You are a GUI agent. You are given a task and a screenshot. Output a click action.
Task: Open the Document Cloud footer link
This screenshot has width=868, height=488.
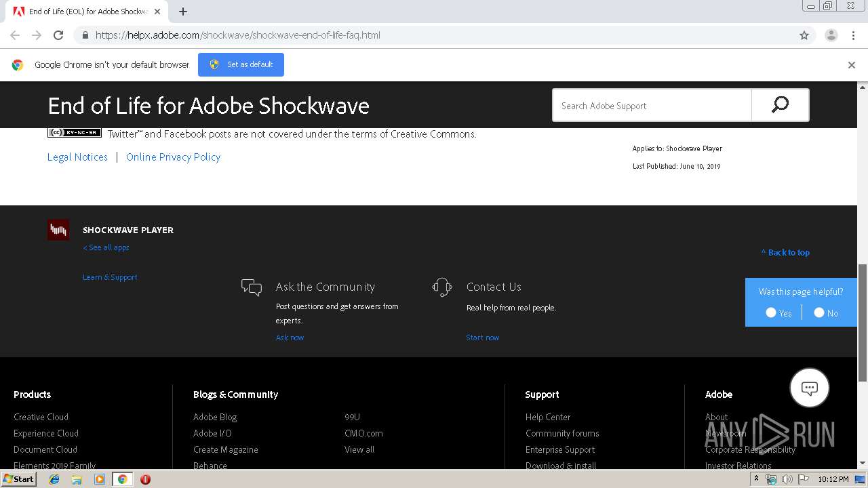click(x=45, y=449)
